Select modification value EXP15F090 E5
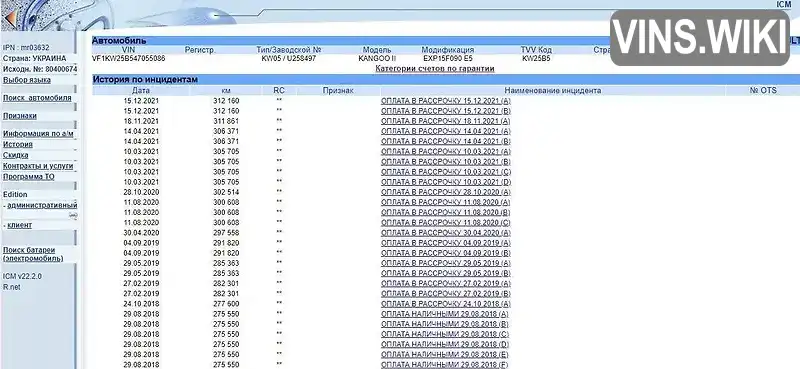 (448, 58)
